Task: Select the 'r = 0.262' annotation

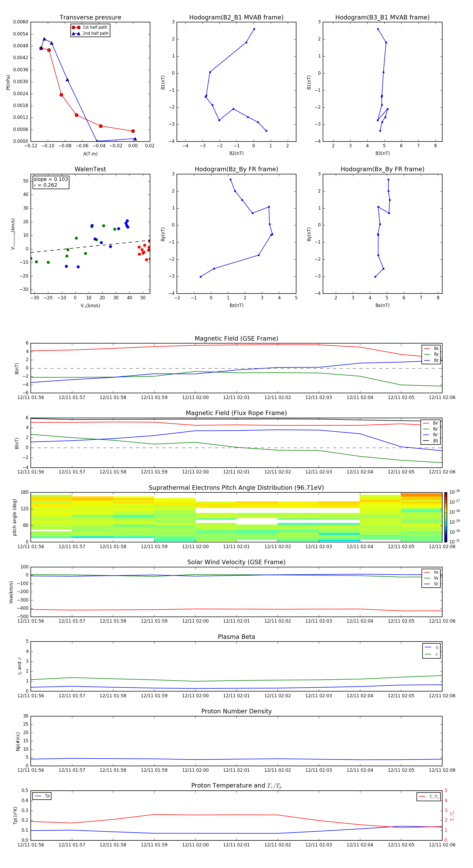Action: 45,185
